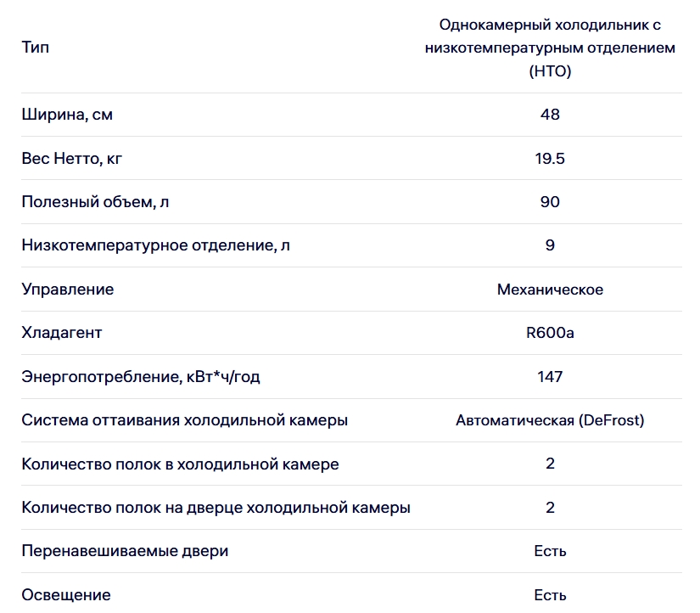Click the 'Освещение' row label
The width and height of the screenshot is (700, 613).
tap(66, 595)
